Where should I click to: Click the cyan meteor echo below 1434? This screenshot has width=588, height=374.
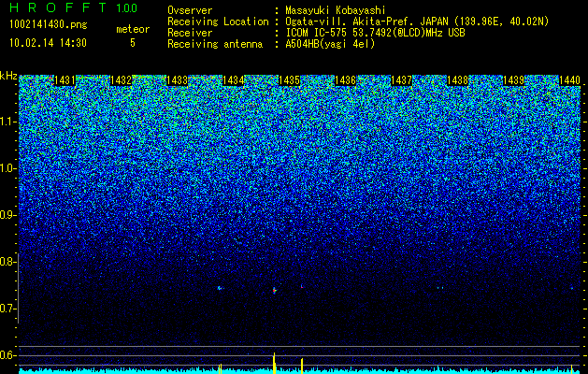click(220, 288)
